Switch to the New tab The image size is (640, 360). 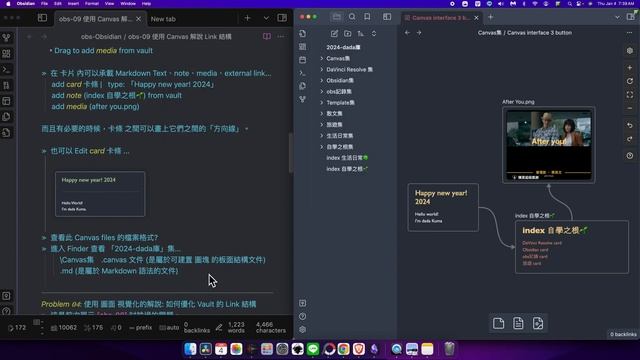(x=163, y=19)
